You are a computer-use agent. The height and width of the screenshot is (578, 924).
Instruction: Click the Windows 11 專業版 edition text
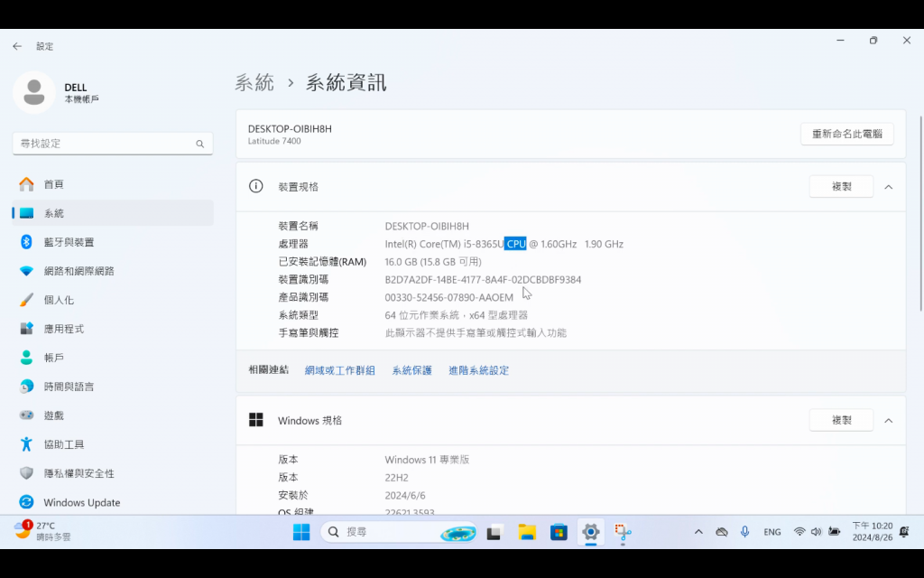pos(427,460)
